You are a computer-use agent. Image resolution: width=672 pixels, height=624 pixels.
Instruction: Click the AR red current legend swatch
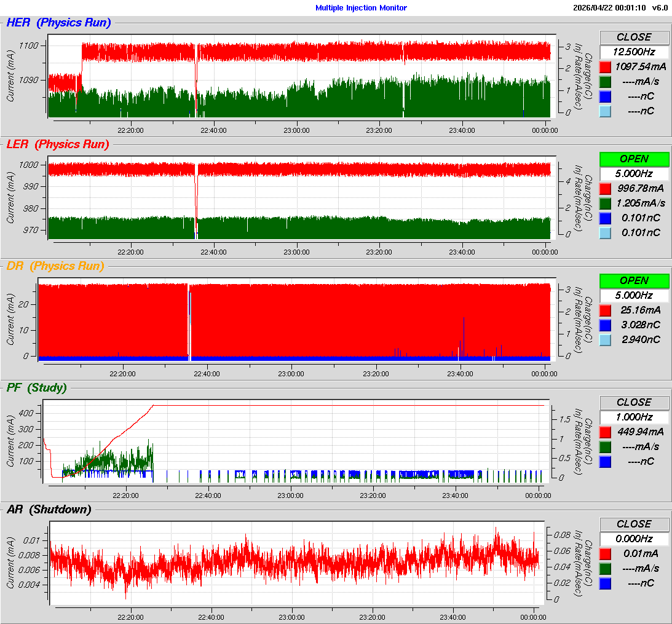pyautogui.click(x=605, y=553)
